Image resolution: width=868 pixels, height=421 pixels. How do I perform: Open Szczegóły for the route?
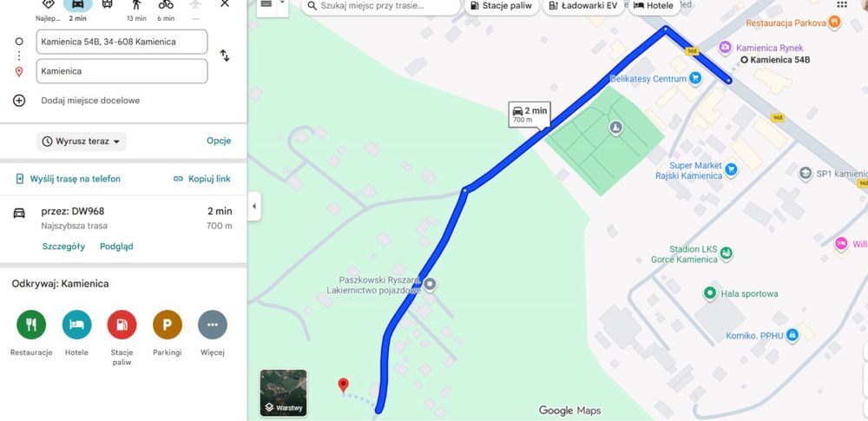pos(63,247)
